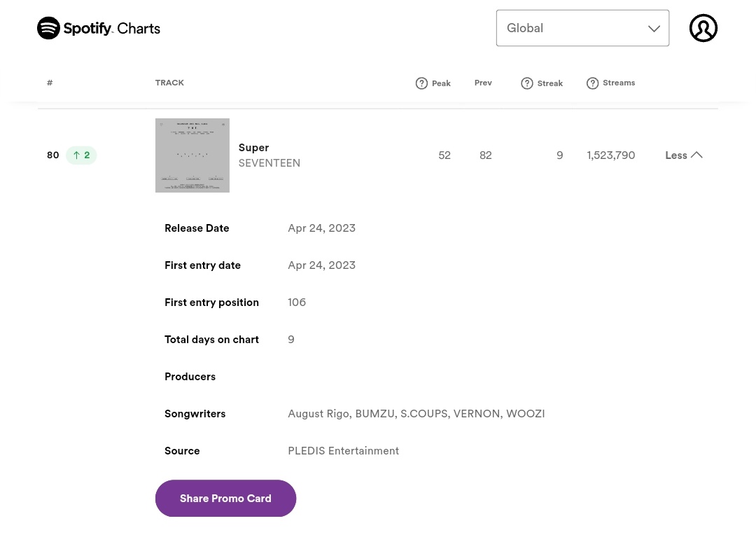Click the Songwriters label

click(195, 414)
